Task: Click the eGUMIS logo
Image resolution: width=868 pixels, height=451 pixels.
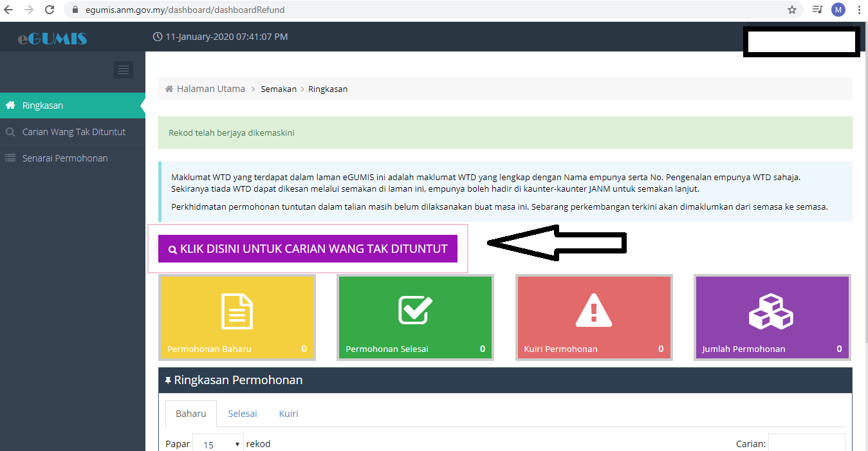Action: [x=53, y=39]
